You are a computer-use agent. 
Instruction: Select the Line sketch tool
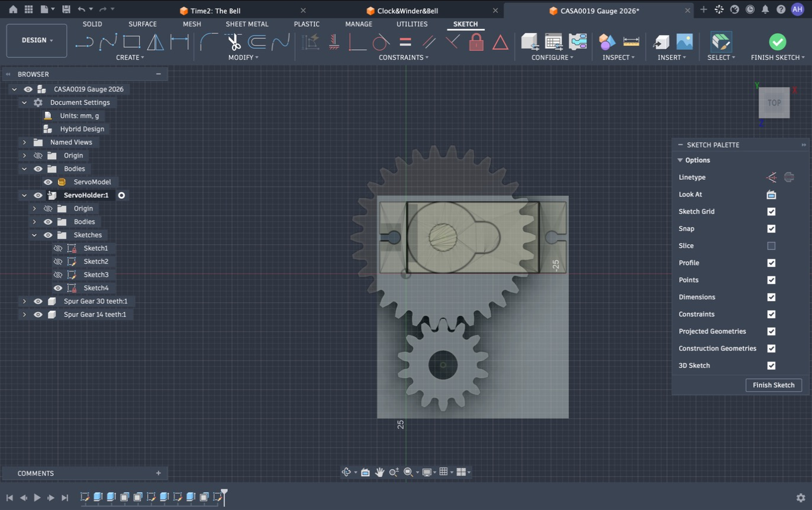pos(84,42)
